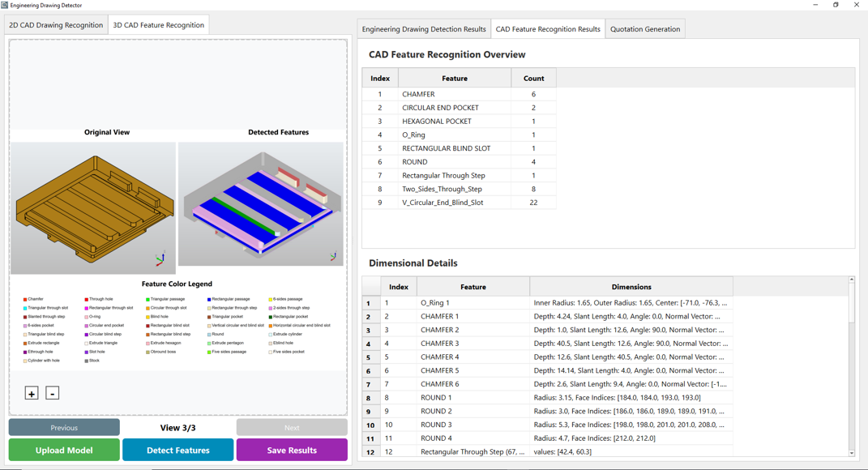Go to Quotation Generation tab
The height and width of the screenshot is (470, 868).
pyautogui.click(x=645, y=29)
